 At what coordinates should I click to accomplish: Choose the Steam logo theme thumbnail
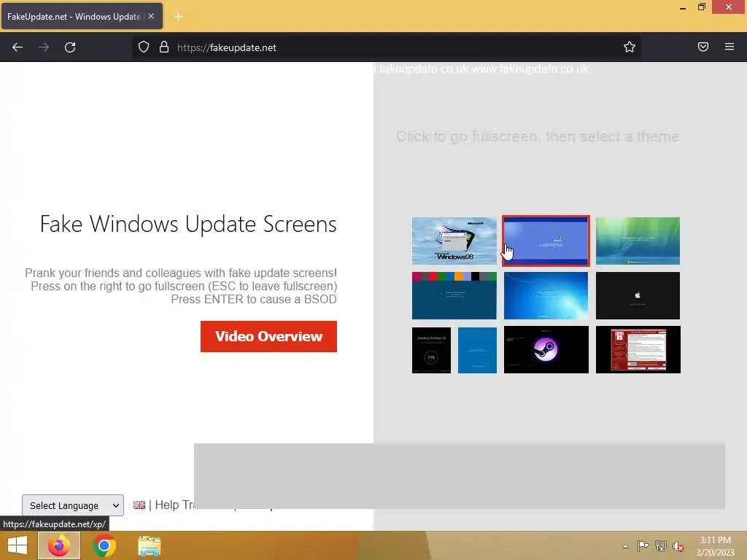pyautogui.click(x=546, y=349)
